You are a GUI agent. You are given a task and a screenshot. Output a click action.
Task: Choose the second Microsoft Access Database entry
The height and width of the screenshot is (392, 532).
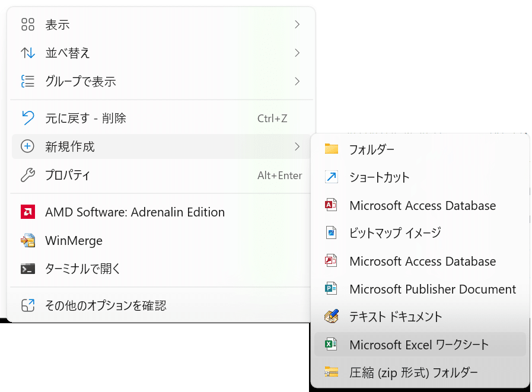420,261
